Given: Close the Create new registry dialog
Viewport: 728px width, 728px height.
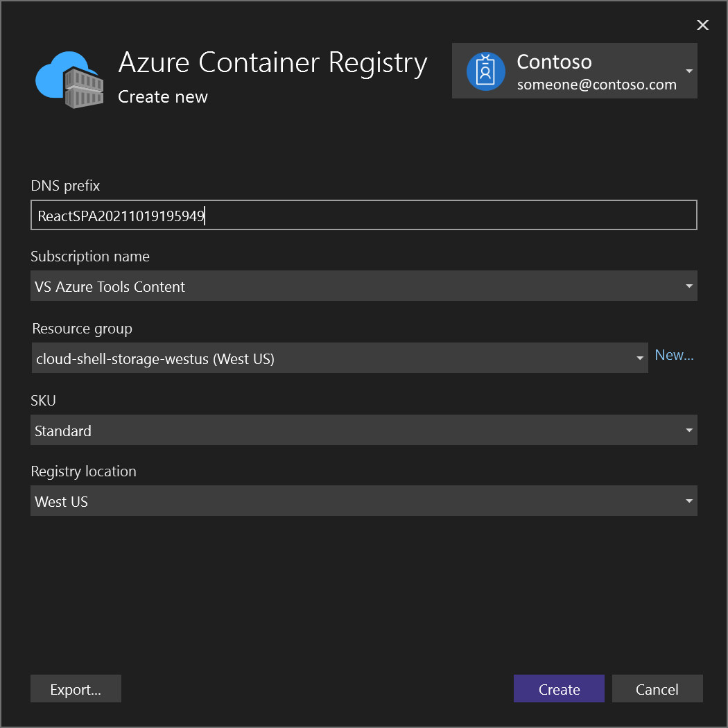Looking at the screenshot, I should coord(702,25).
